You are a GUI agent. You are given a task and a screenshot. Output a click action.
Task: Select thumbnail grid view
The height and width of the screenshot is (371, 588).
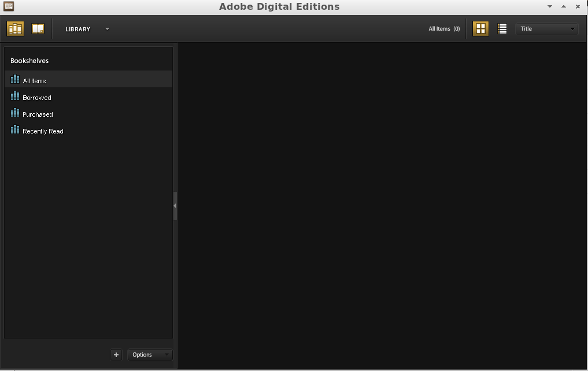(480, 29)
